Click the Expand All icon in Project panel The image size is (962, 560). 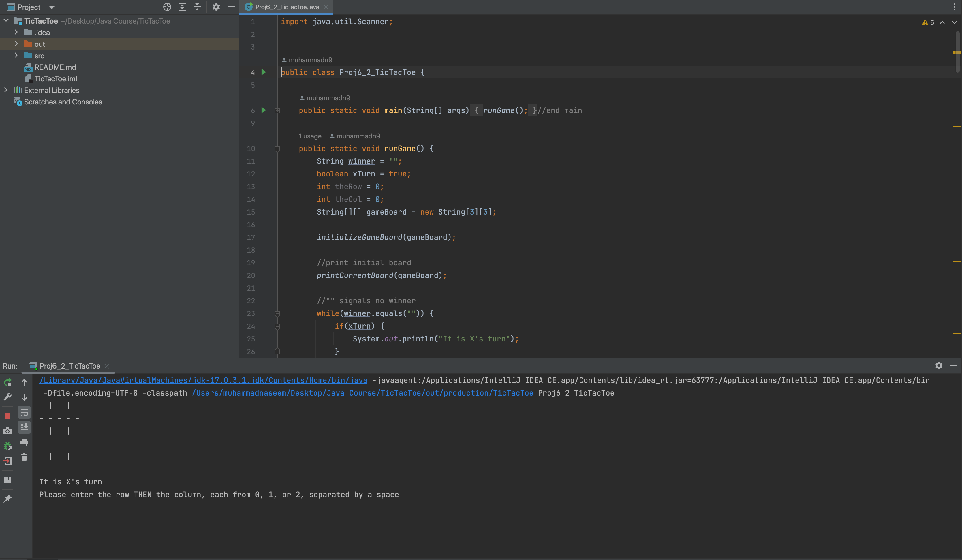[x=182, y=7]
